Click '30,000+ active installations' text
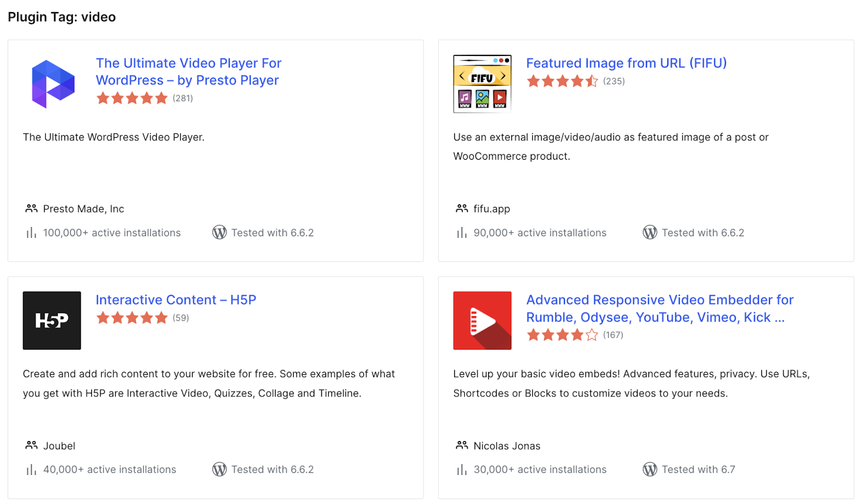 [x=540, y=470]
